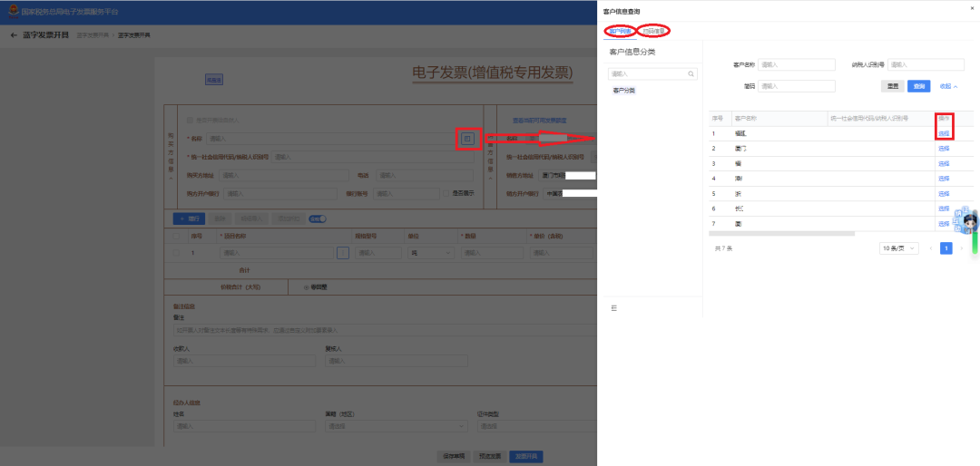Open the 10条/页 page size dropdown
This screenshot has height=466, width=980.
click(x=898, y=248)
